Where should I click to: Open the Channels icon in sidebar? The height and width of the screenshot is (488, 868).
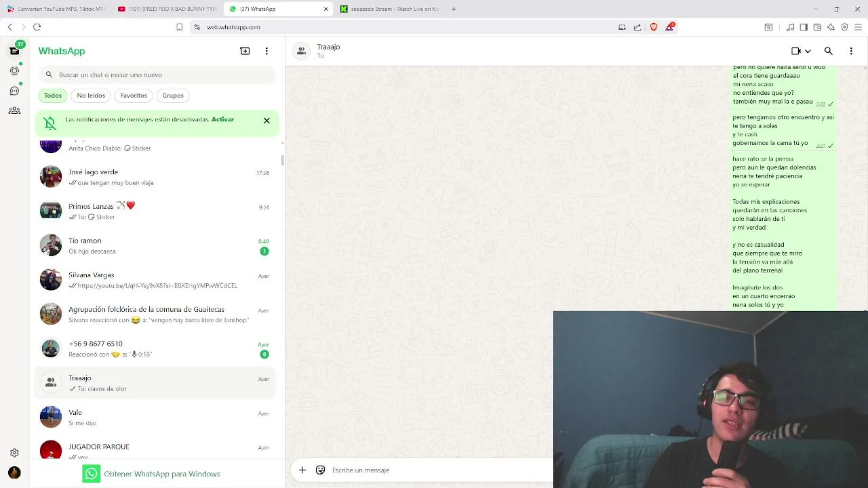coord(14,91)
